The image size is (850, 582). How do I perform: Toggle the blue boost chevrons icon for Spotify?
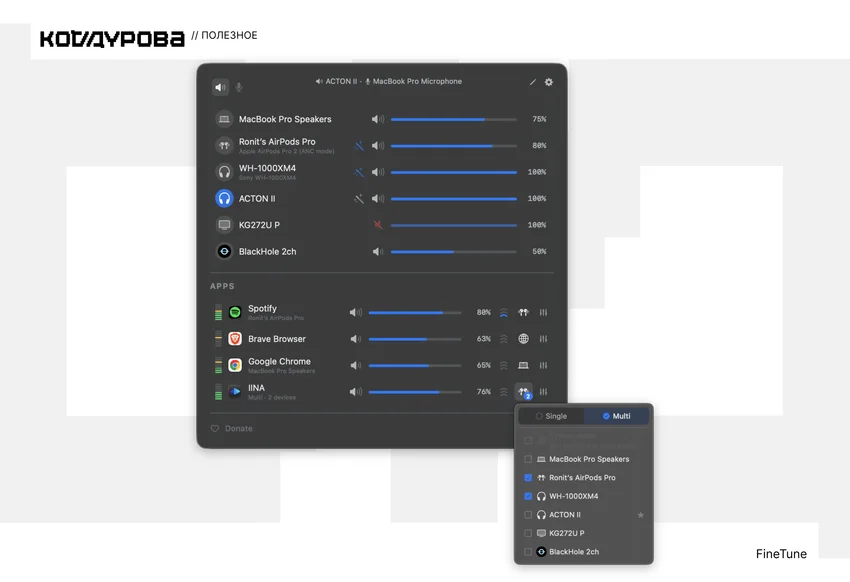click(504, 312)
